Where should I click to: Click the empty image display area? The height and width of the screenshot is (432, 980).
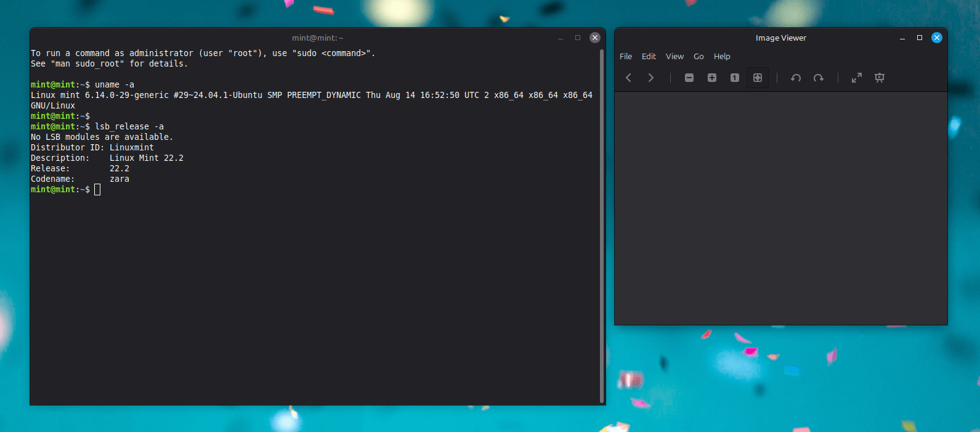pos(780,208)
